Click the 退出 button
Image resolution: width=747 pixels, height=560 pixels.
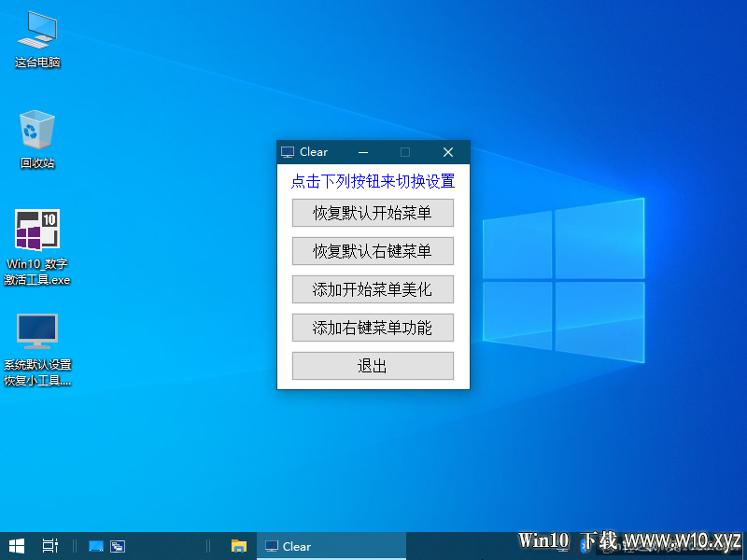373,366
